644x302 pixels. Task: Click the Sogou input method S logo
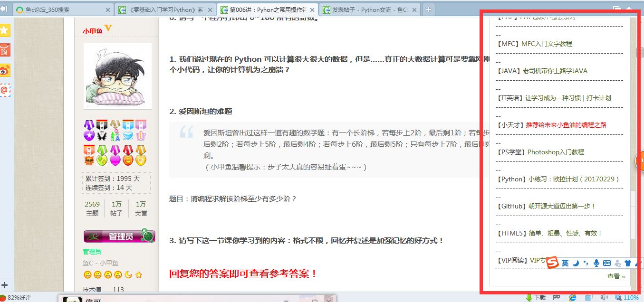[x=551, y=263]
